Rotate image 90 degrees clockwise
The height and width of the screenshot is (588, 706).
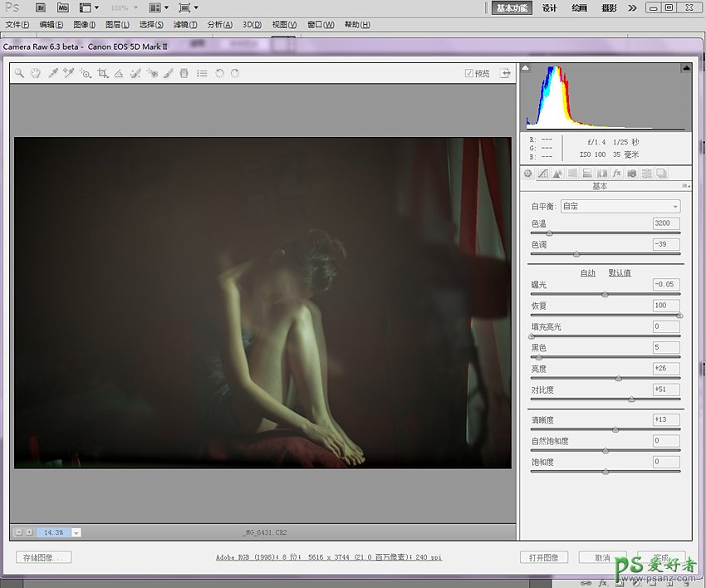[235, 73]
